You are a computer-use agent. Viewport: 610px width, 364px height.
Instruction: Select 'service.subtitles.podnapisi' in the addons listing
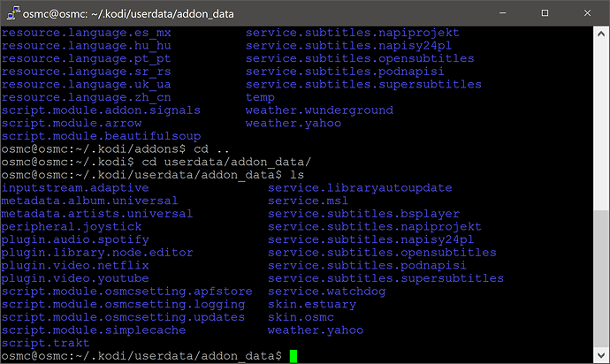pyautogui.click(x=345, y=72)
